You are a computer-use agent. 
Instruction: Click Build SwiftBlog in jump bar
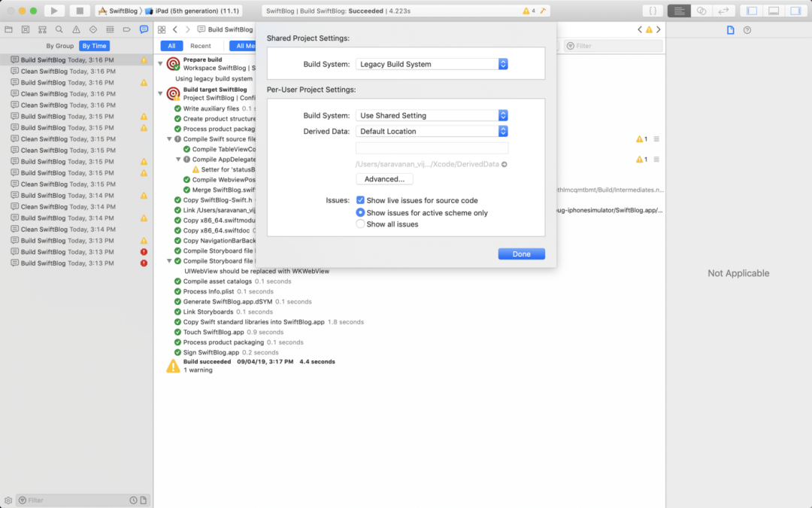226,29
